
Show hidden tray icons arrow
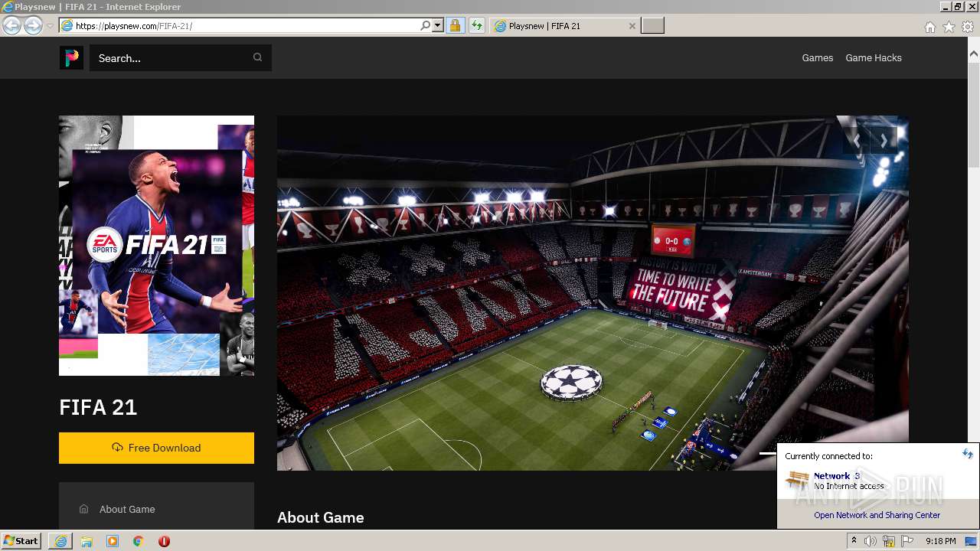pos(854,541)
